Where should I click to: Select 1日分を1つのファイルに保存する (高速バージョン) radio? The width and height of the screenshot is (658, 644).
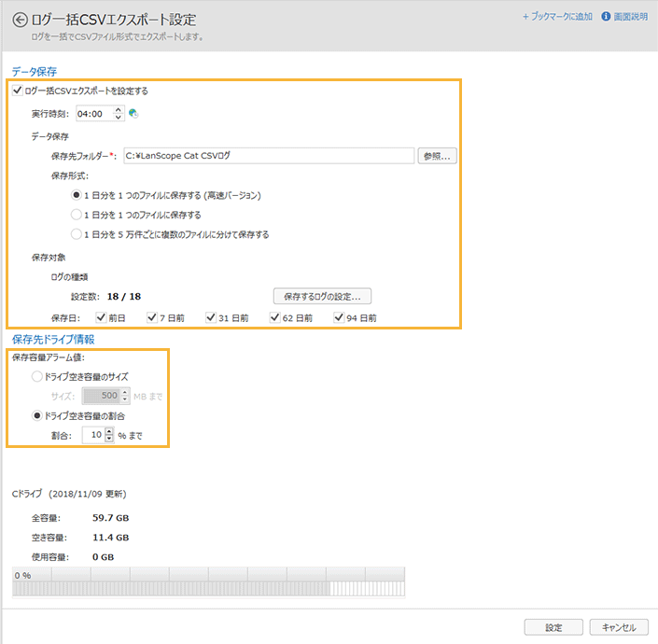(76, 195)
